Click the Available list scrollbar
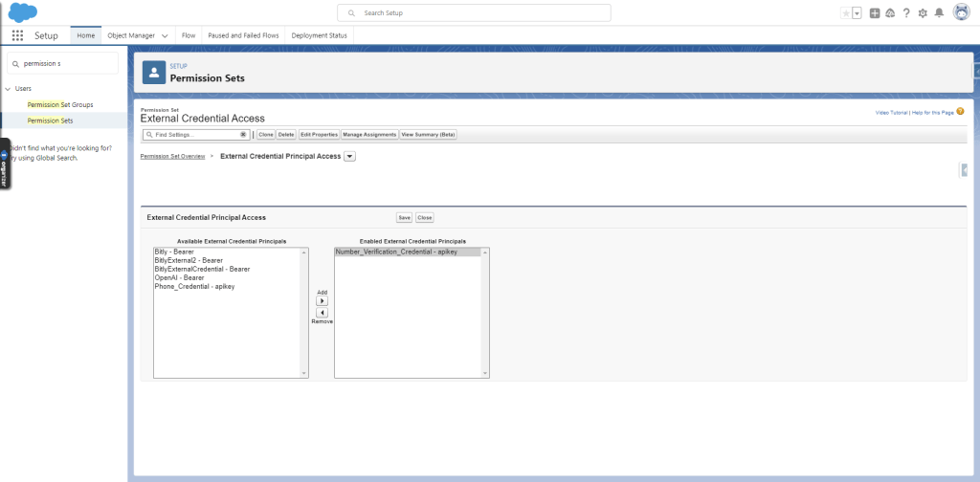 pyautogui.click(x=304, y=313)
